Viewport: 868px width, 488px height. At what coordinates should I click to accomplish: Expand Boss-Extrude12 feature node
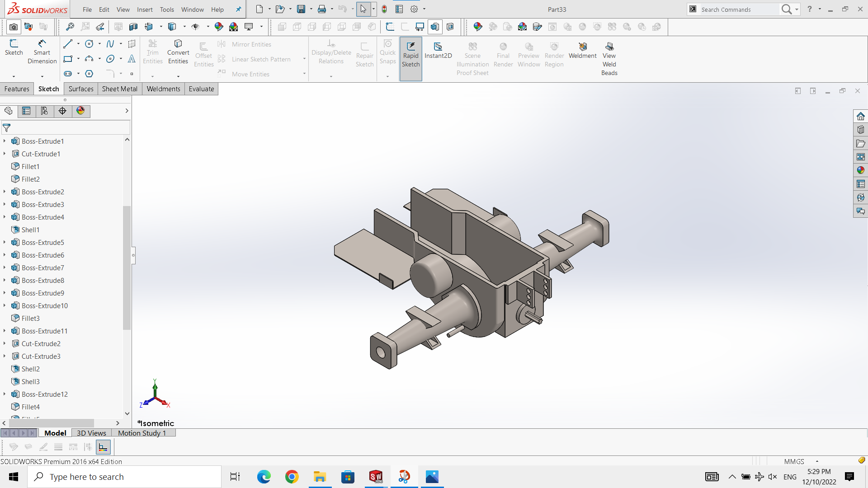(x=5, y=394)
